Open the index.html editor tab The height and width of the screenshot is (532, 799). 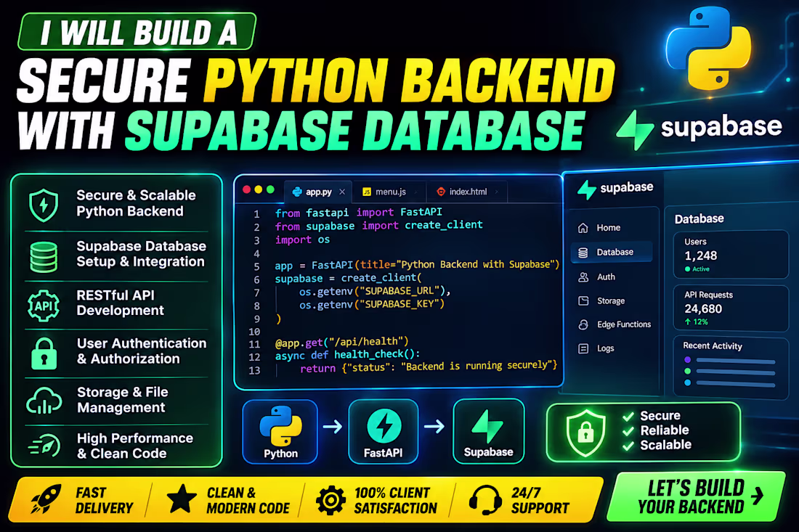(x=467, y=192)
